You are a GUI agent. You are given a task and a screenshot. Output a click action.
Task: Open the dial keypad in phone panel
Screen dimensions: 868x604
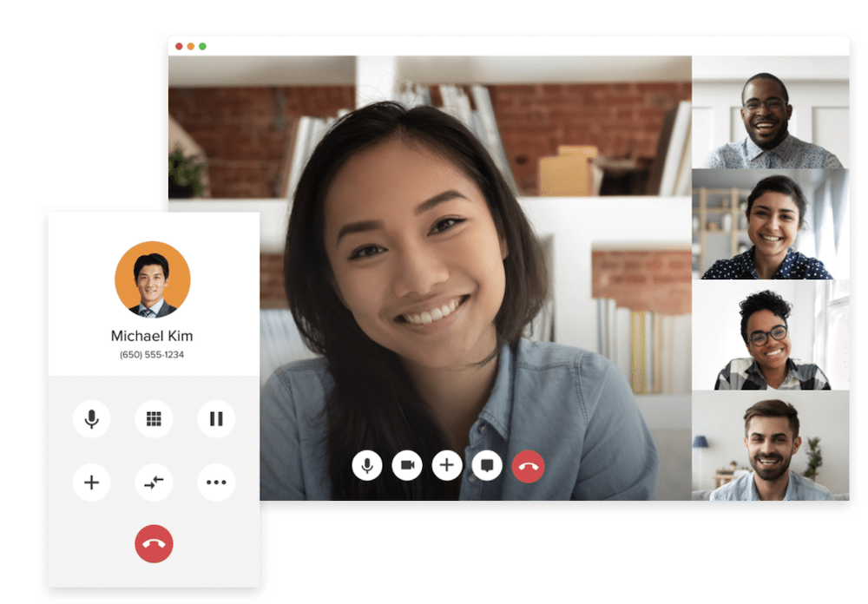coord(154,419)
